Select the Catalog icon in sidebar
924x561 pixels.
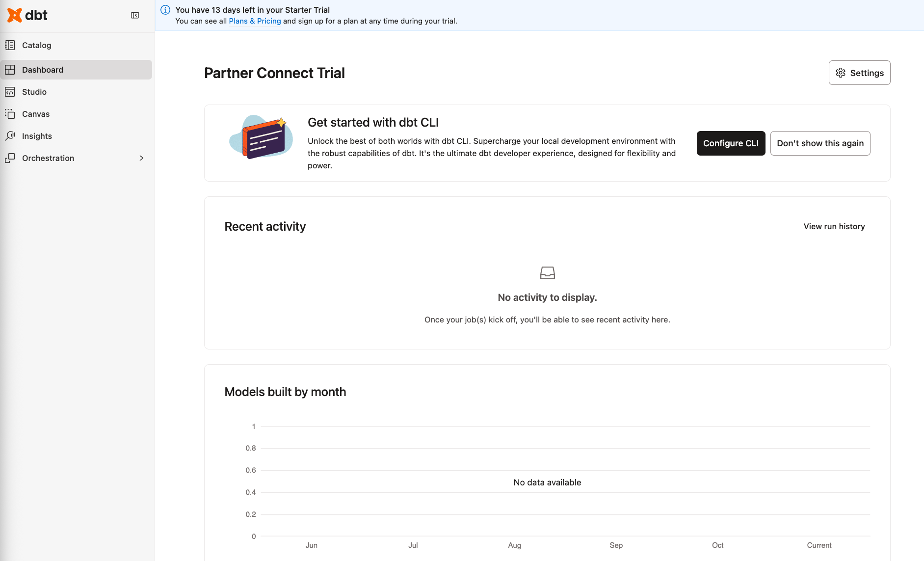(10, 45)
